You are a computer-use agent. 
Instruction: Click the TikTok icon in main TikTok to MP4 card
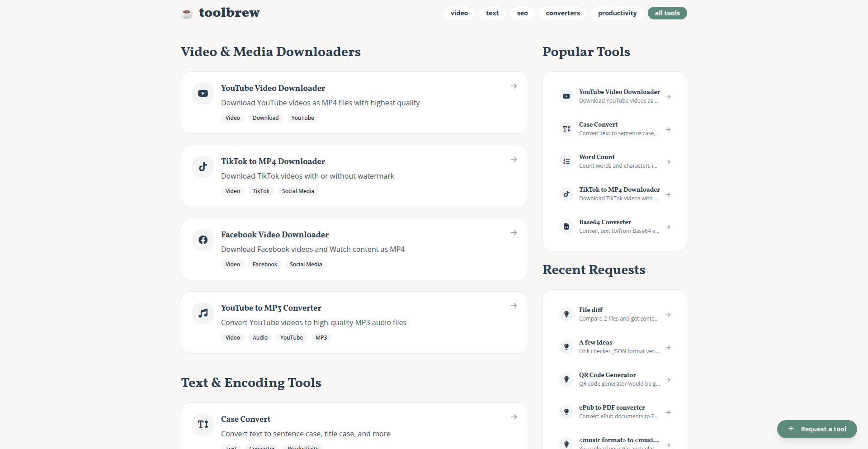click(203, 167)
